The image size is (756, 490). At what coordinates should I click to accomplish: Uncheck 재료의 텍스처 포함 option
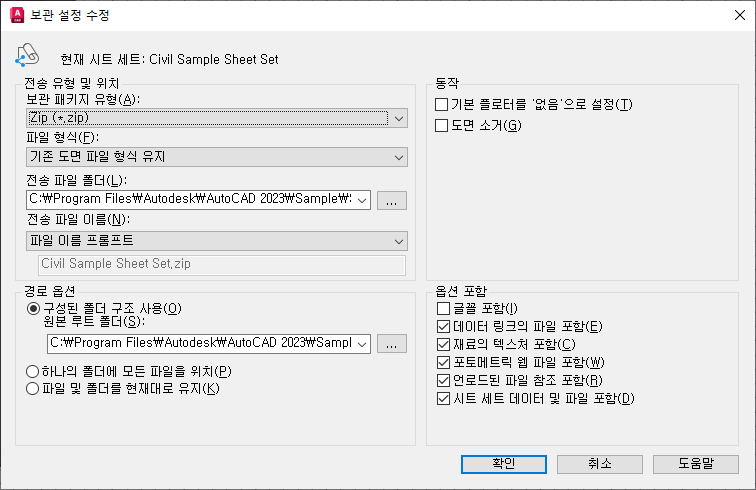coord(443,344)
